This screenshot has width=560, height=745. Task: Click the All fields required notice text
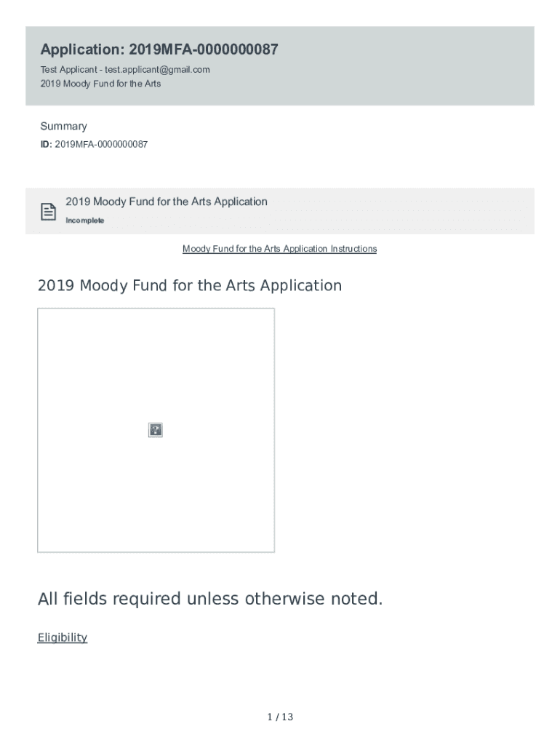pos(209,599)
